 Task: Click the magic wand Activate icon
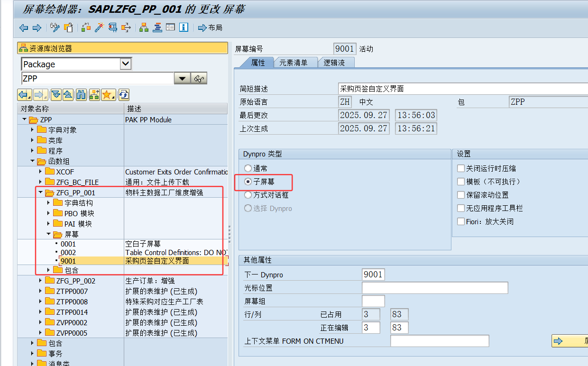[x=99, y=27]
